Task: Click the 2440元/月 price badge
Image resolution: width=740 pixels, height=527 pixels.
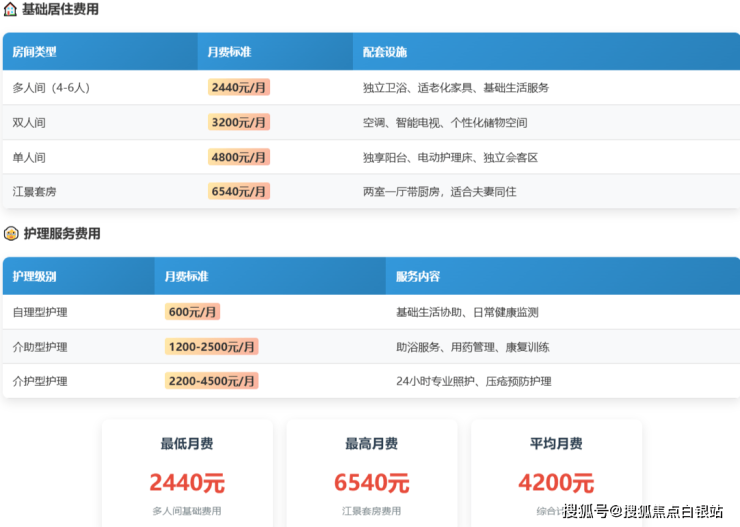Action: (239, 88)
